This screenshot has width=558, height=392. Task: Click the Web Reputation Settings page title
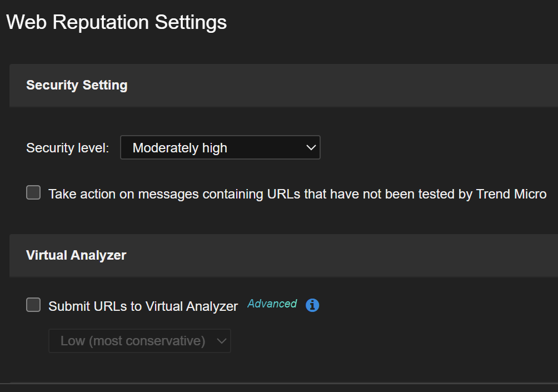click(x=116, y=22)
